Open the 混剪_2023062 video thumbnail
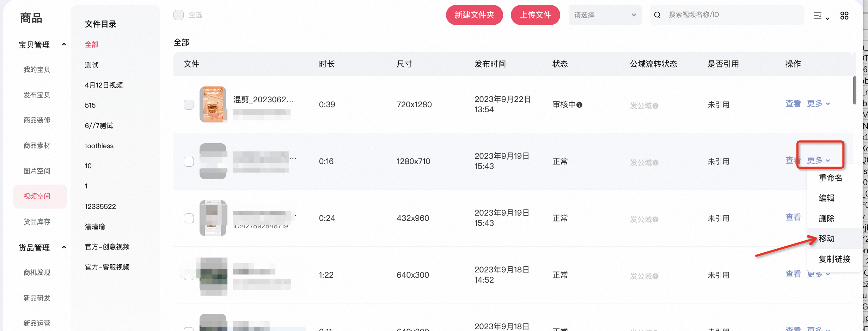The image size is (868, 331). point(213,104)
